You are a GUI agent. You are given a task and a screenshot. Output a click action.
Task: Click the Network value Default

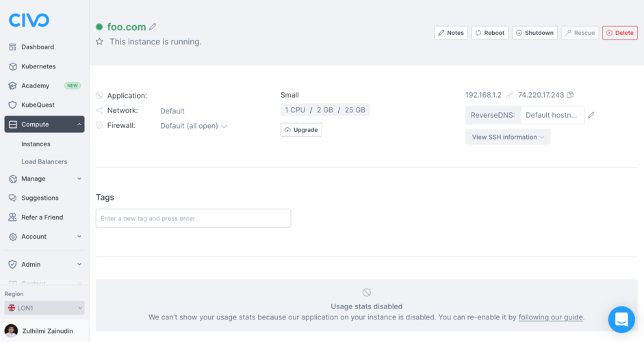point(172,111)
